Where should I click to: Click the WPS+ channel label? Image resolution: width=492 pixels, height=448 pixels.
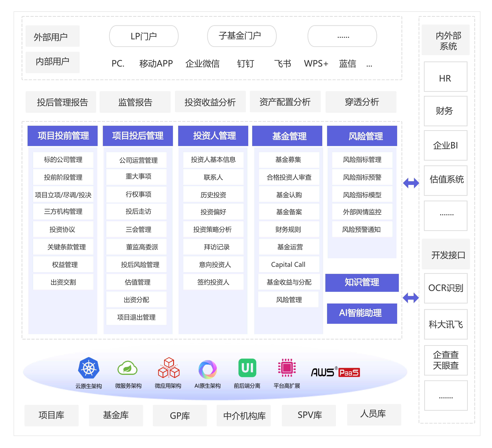click(316, 64)
